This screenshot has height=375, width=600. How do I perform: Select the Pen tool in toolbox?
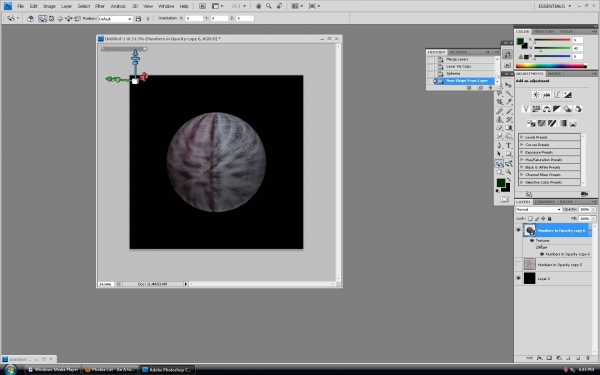point(499,145)
